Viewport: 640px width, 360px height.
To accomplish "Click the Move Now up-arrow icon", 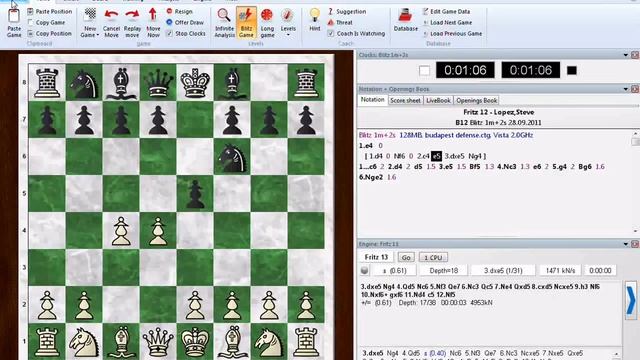I will pyautogui.click(x=153, y=15).
